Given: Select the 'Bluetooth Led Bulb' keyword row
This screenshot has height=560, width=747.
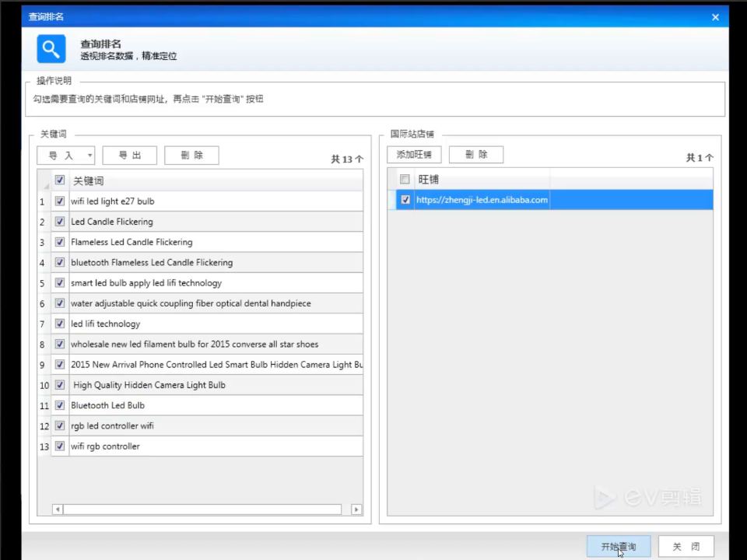Looking at the screenshot, I should [200, 405].
